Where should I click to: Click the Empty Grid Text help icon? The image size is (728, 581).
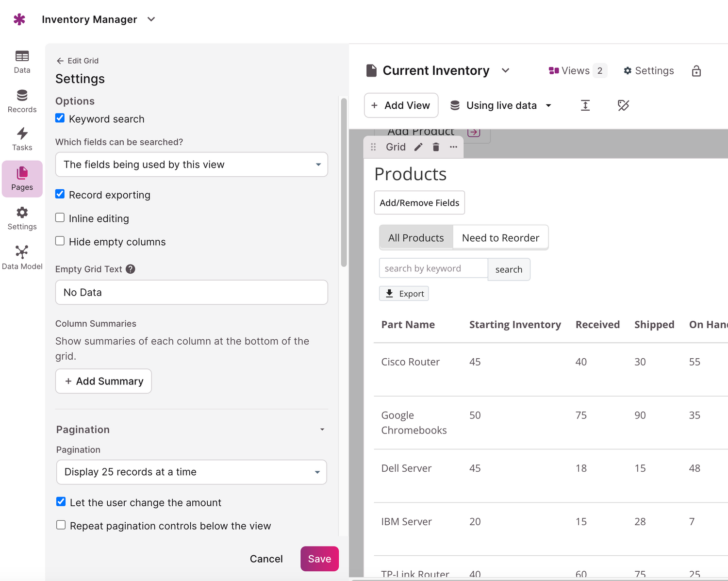131,269
